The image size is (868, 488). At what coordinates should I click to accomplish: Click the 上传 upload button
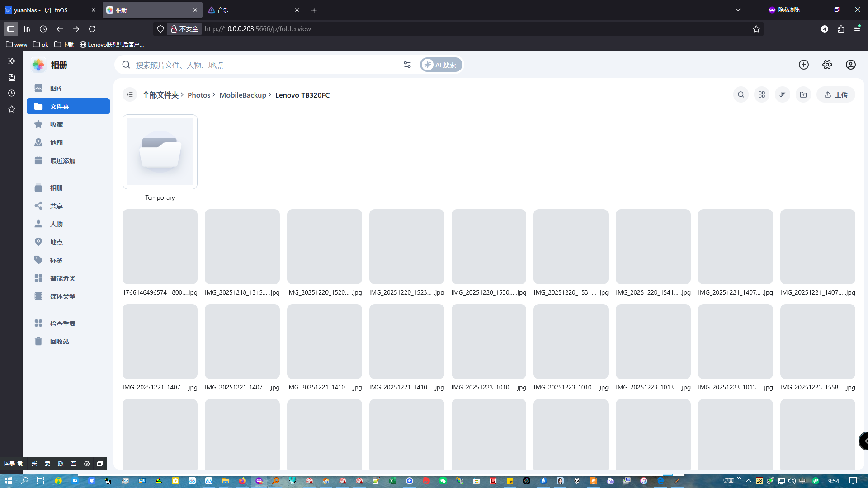pos(835,94)
